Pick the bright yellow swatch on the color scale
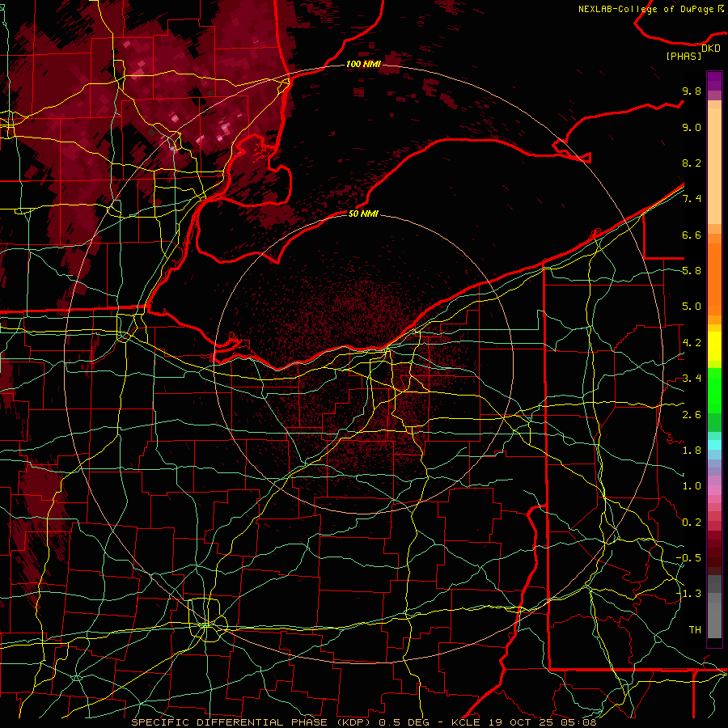Viewport: 728px width, 728px height. (x=714, y=346)
